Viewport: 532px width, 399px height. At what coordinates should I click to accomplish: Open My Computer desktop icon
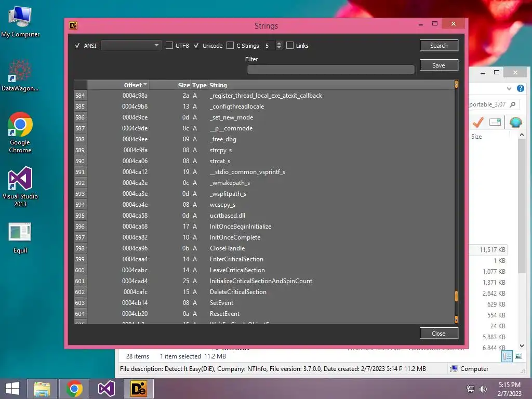coord(20,22)
